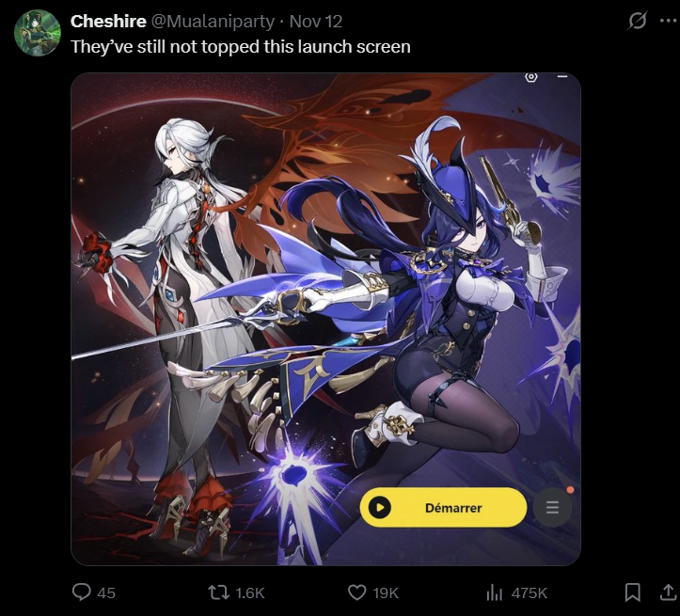Click the launcher's hexagon settings icon
The width and height of the screenshot is (680, 616).
[x=531, y=77]
